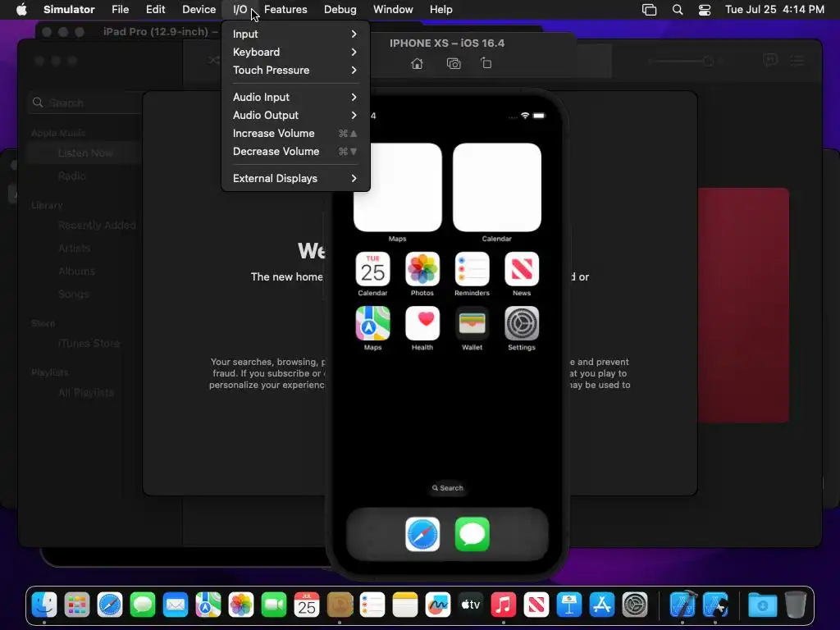Viewport: 840px width, 630px height.
Task: Open Mail from the macOS Dock
Action: tap(176, 605)
